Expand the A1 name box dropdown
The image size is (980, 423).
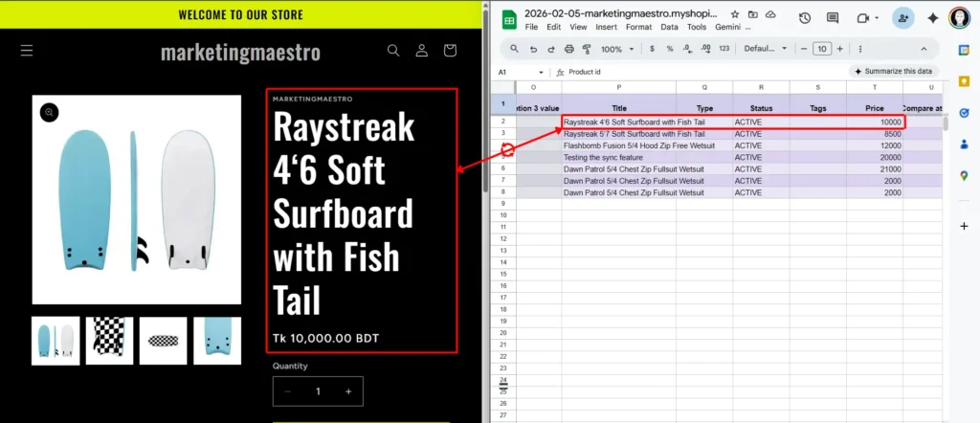541,72
